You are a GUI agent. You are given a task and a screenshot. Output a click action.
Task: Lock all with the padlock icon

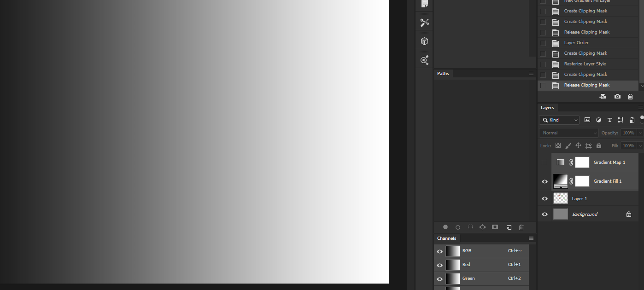(599, 145)
